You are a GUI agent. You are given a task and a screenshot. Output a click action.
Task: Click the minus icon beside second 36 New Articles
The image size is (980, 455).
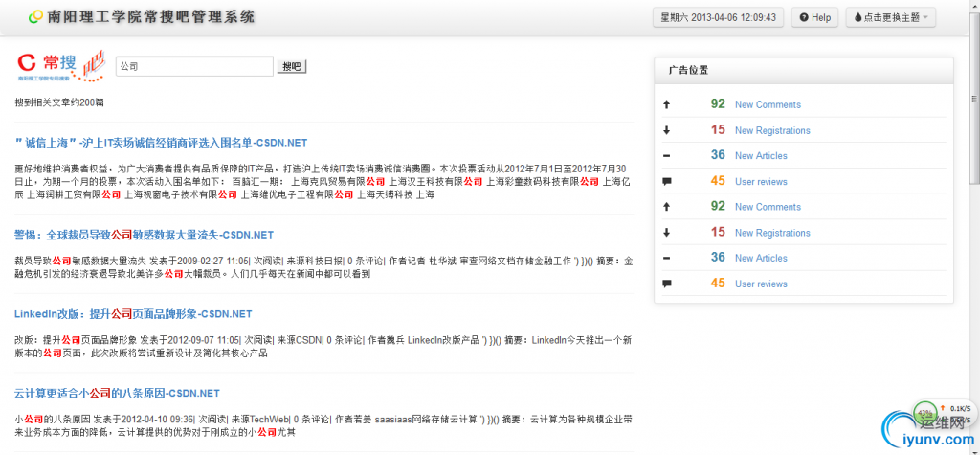(666, 258)
